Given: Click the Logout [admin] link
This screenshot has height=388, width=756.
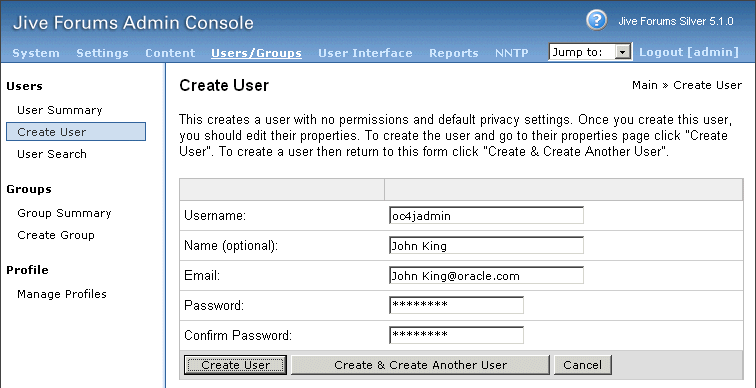Looking at the screenshot, I should click(x=688, y=52).
